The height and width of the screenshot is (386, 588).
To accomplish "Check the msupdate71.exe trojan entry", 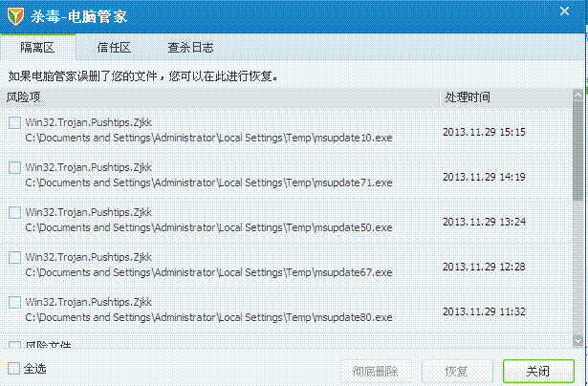I will click(14, 167).
